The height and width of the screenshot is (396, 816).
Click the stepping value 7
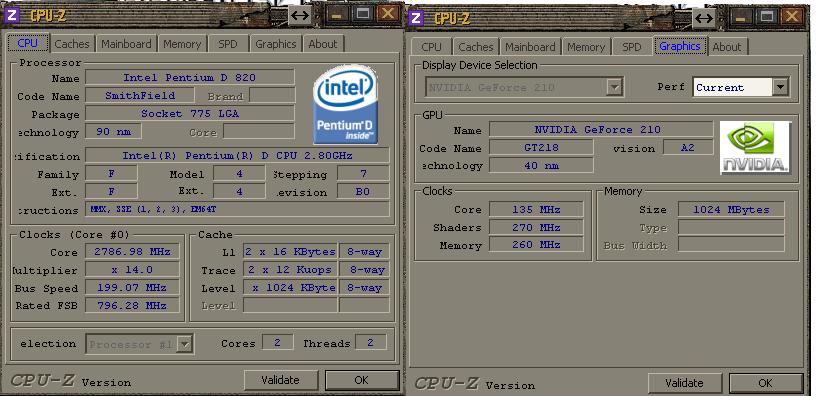[x=363, y=174]
